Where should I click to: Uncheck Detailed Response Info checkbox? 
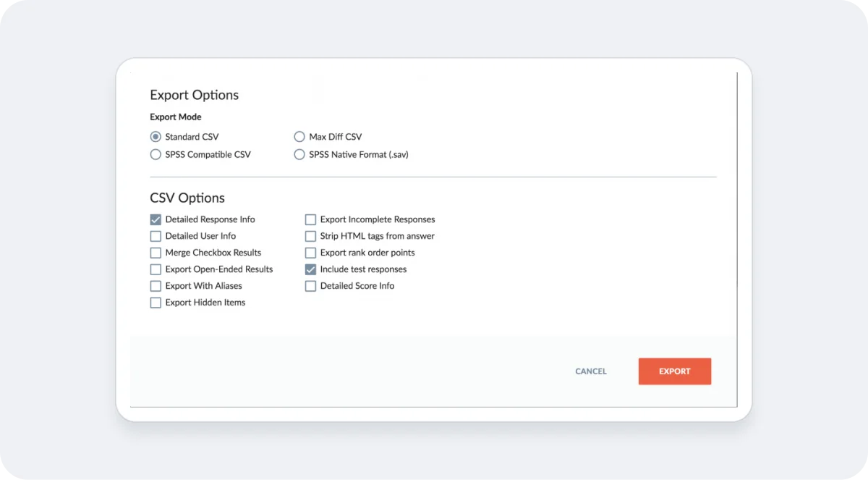tap(156, 219)
